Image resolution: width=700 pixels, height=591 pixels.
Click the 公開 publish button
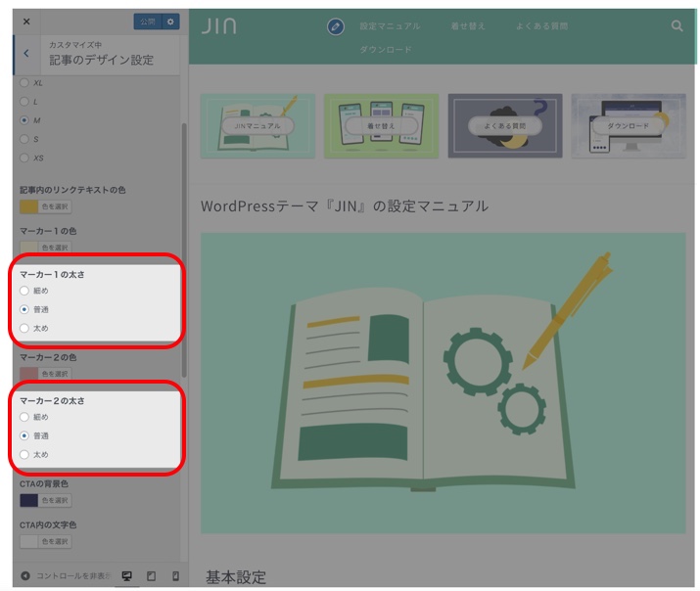tap(148, 22)
